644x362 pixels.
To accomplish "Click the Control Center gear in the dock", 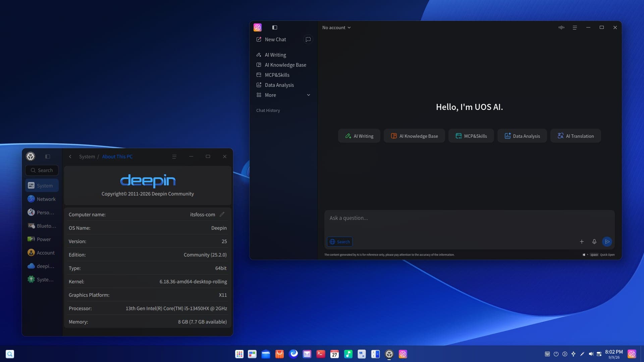I will tap(389, 354).
